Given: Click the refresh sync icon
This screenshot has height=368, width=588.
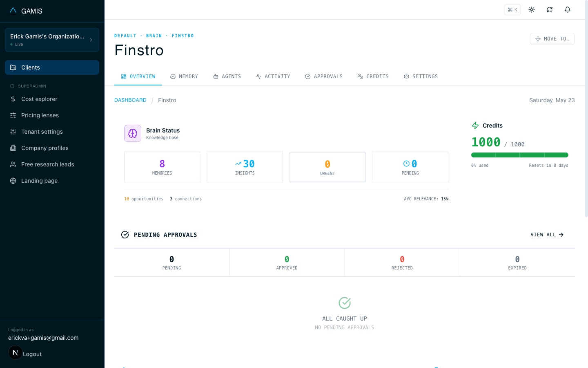Looking at the screenshot, I should tap(550, 9).
